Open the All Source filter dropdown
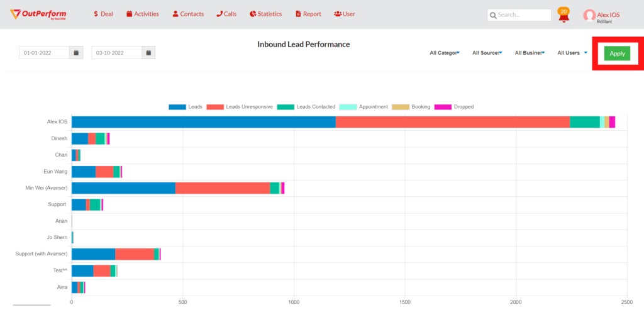This screenshot has height=312, width=644. (x=487, y=53)
